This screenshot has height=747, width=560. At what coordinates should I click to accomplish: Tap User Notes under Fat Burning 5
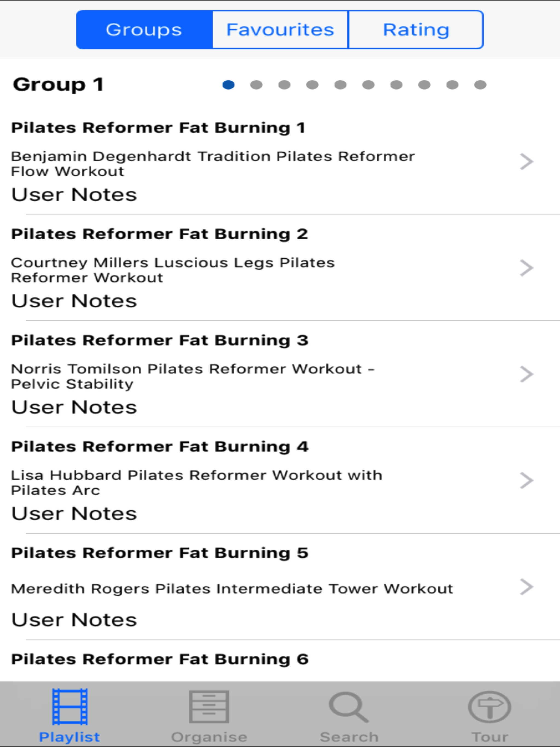pos(74,620)
